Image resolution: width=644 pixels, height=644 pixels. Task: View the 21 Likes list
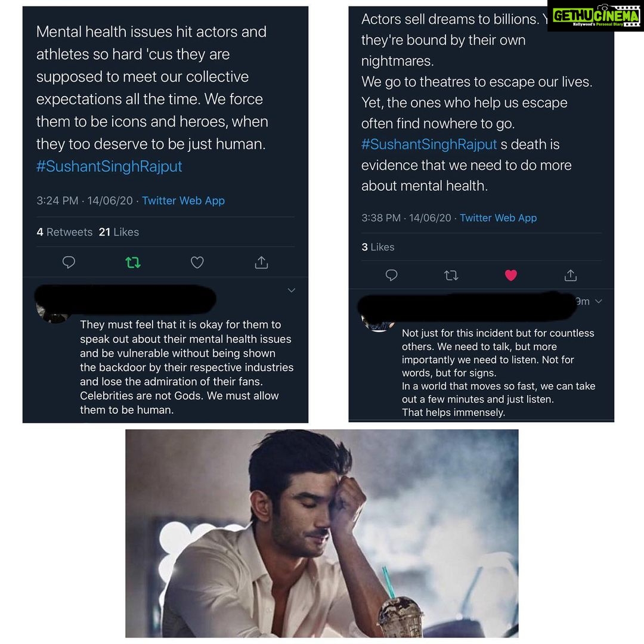119,232
